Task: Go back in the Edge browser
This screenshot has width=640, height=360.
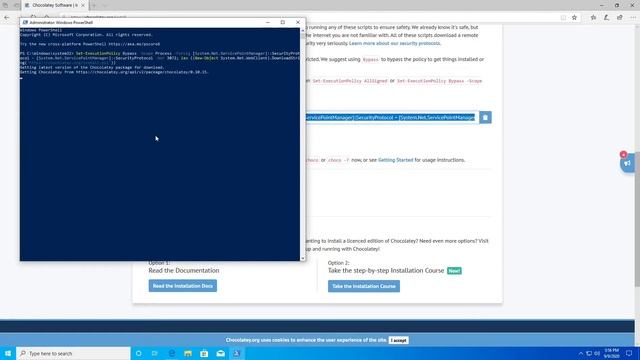Action: click(7, 18)
